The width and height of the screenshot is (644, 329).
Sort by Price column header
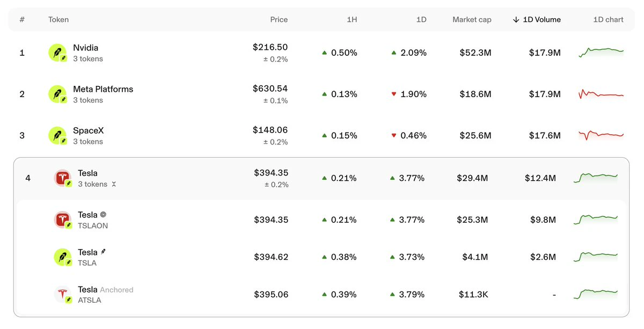279,19
